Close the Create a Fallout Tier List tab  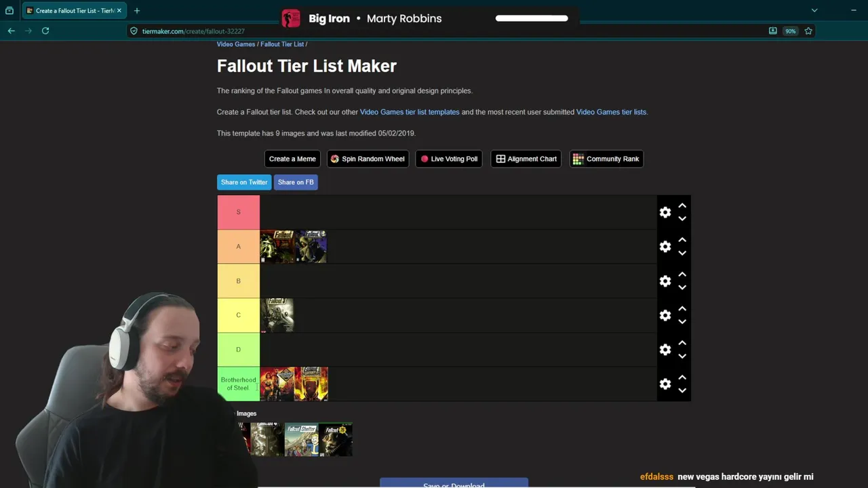[x=119, y=11]
